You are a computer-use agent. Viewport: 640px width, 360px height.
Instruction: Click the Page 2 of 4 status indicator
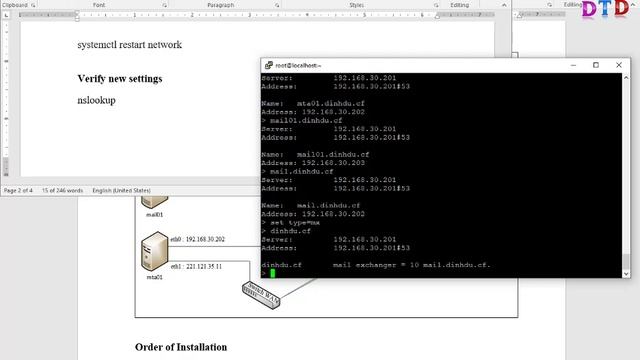point(18,191)
